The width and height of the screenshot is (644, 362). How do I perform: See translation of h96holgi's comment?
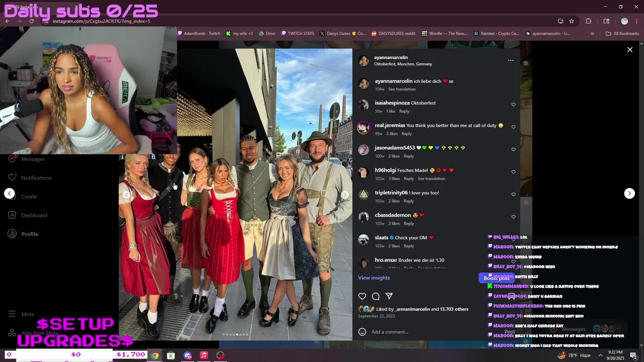pos(431,178)
